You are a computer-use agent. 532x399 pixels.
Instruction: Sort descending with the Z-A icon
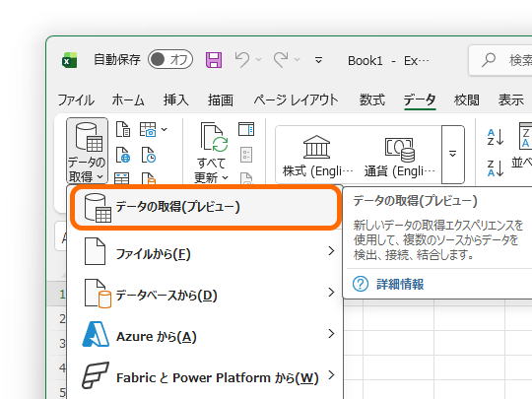point(496,167)
